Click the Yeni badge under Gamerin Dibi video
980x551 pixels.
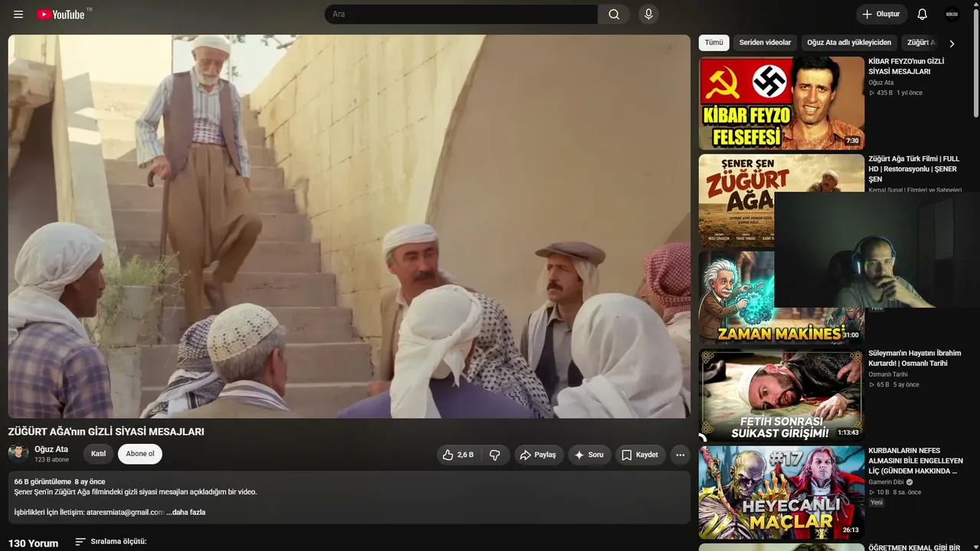(877, 503)
